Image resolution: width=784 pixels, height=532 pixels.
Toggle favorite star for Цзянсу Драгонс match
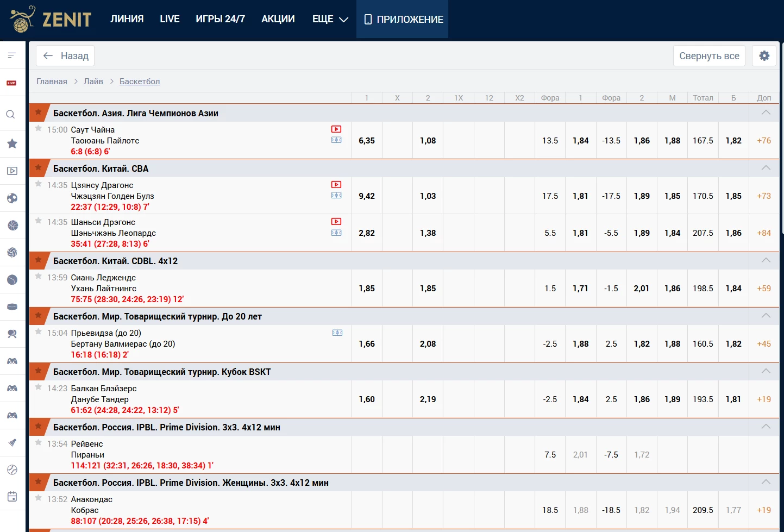click(39, 184)
